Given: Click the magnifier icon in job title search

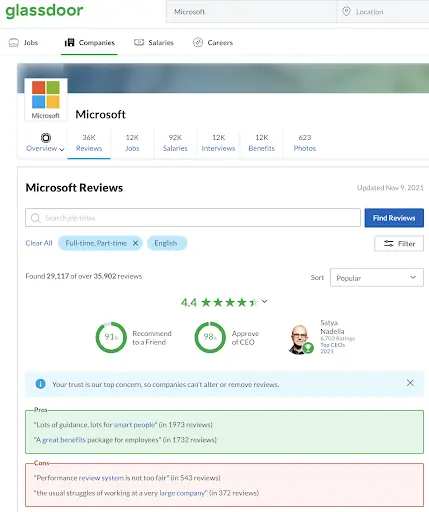Looking at the screenshot, I should click(35, 218).
